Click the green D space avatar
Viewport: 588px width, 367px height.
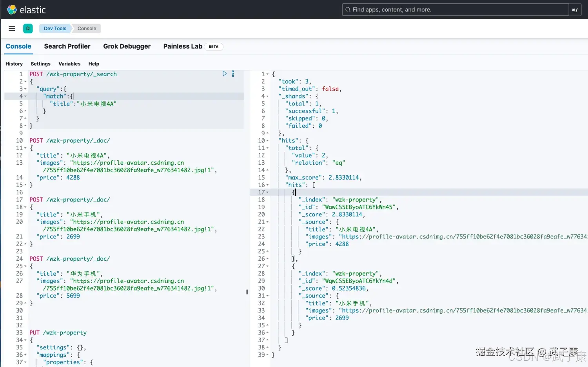tap(28, 29)
